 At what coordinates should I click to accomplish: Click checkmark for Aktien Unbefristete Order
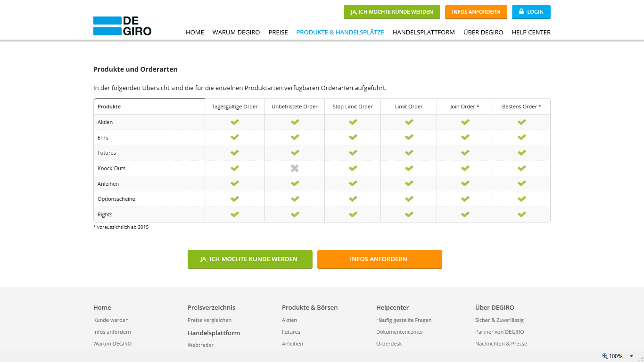295,122
